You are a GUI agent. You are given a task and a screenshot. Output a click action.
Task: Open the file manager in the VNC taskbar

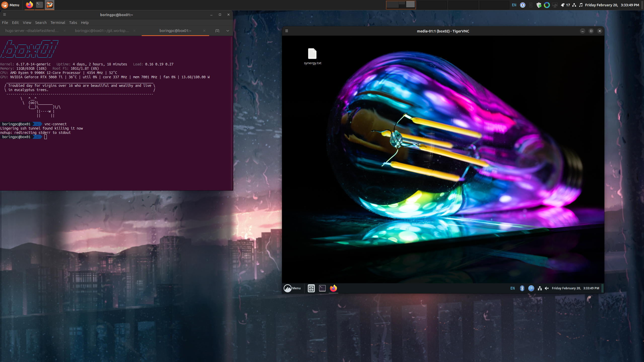pyautogui.click(x=311, y=288)
